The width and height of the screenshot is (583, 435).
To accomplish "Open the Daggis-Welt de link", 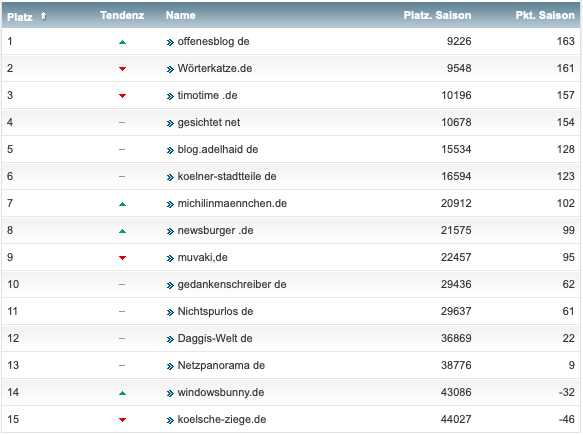I will click(x=215, y=338).
